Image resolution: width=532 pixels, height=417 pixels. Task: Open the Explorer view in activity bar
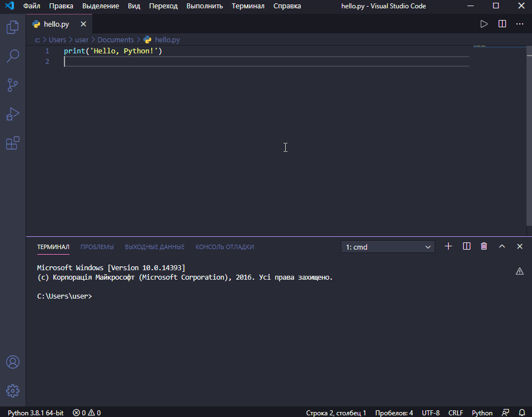click(12, 27)
